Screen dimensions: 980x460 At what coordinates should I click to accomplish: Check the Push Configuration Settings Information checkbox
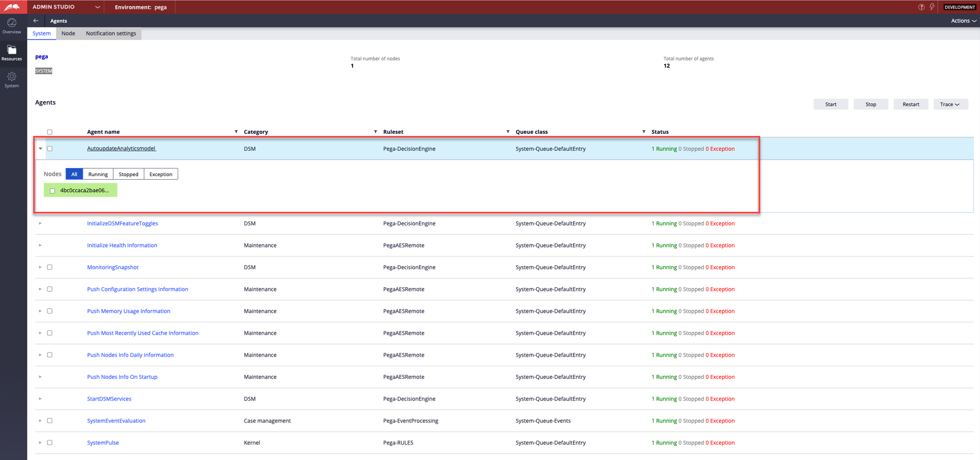pos(50,289)
